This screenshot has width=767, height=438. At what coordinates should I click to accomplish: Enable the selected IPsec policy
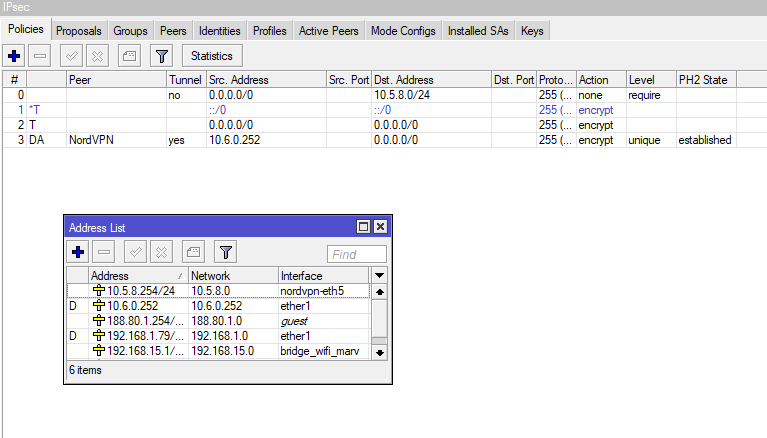(71, 56)
